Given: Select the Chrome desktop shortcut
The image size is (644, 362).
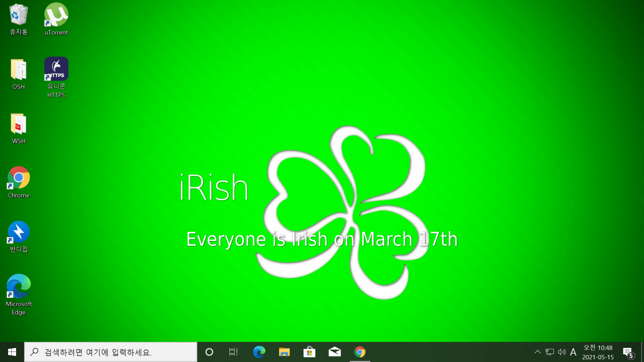Looking at the screenshot, I should [x=19, y=183].
